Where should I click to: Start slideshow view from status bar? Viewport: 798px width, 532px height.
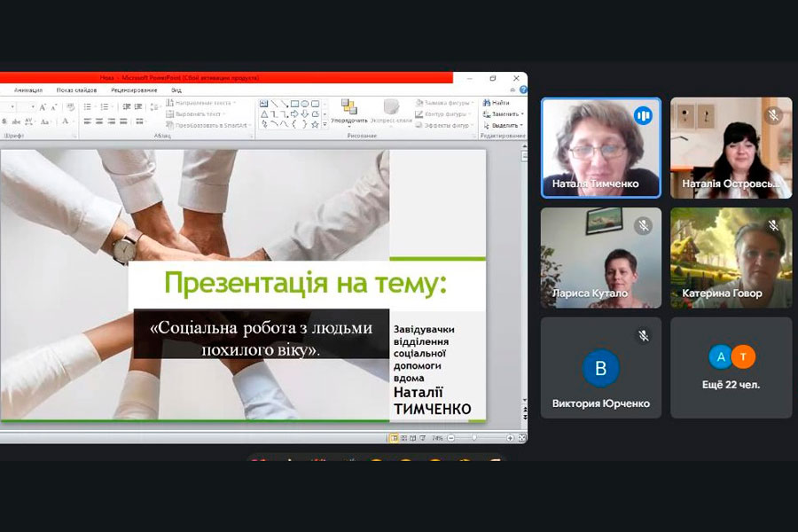423,438
